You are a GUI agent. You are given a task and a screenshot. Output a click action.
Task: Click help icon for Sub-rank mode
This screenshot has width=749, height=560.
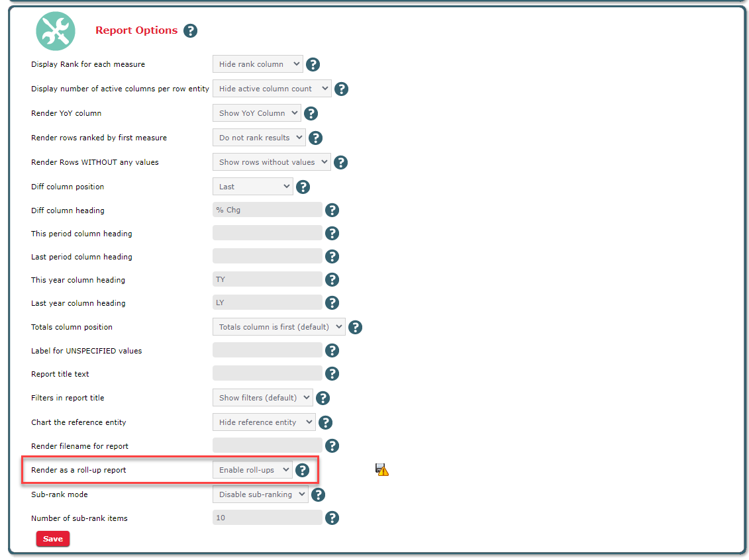coord(319,494)
